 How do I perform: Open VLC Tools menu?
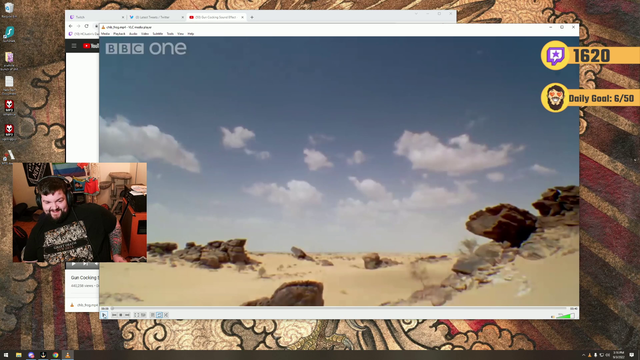170,33
